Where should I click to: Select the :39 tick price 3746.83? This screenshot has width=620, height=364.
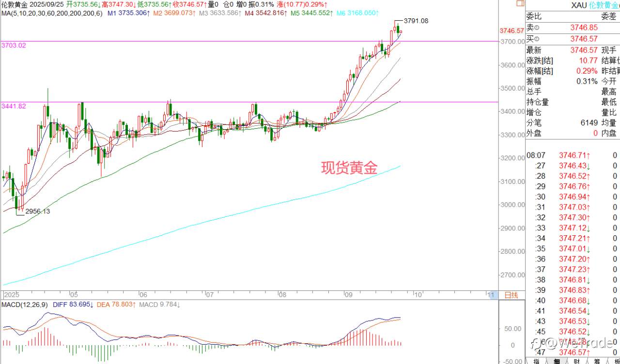point(574,290)
